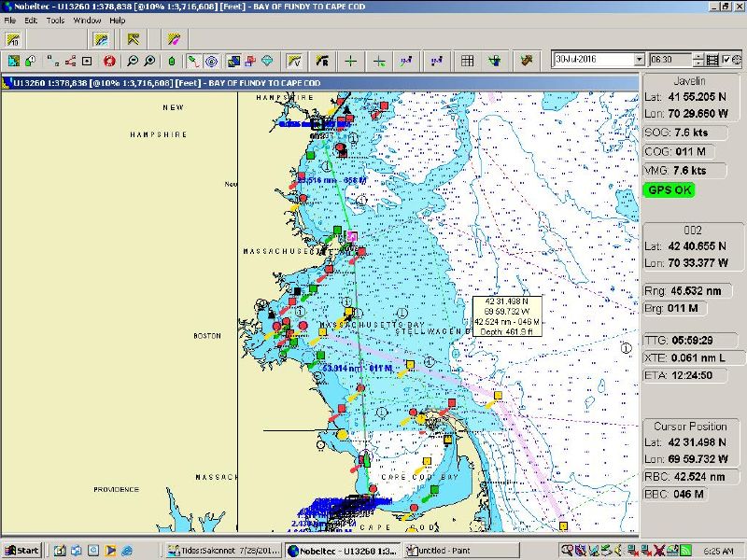Click the zoom out magnifier icon
This screenshot has width=747, height=560.
point(133,61)
